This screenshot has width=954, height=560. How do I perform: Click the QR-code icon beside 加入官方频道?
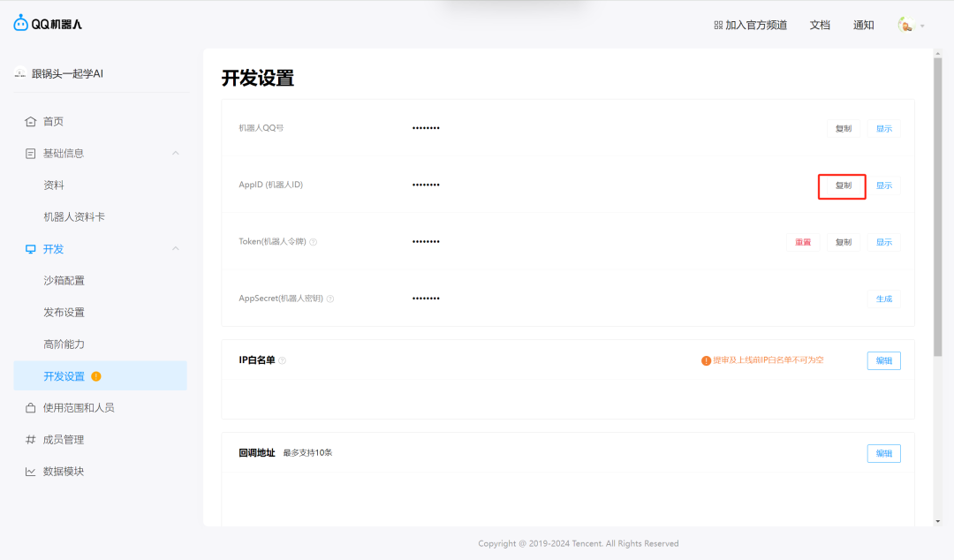point(718,25)
